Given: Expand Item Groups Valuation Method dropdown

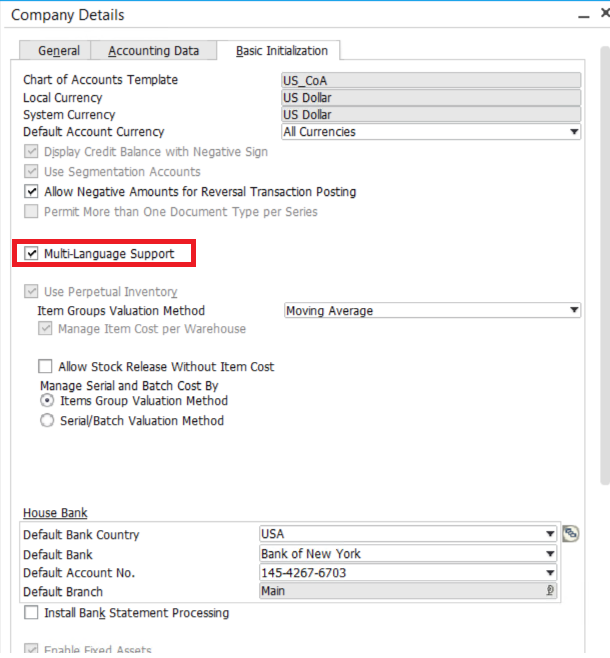Looking at the screenshot, I should (x=574, y=311).
